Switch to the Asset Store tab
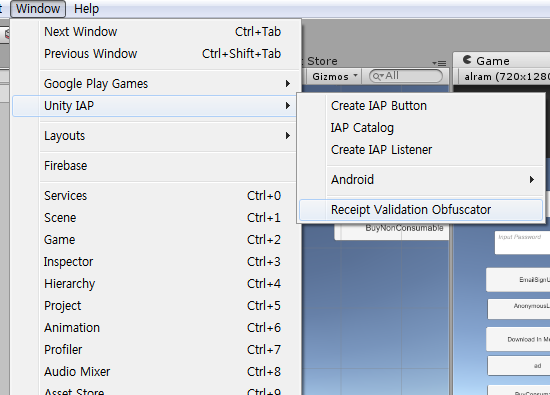550x395 pixels. 322,61
